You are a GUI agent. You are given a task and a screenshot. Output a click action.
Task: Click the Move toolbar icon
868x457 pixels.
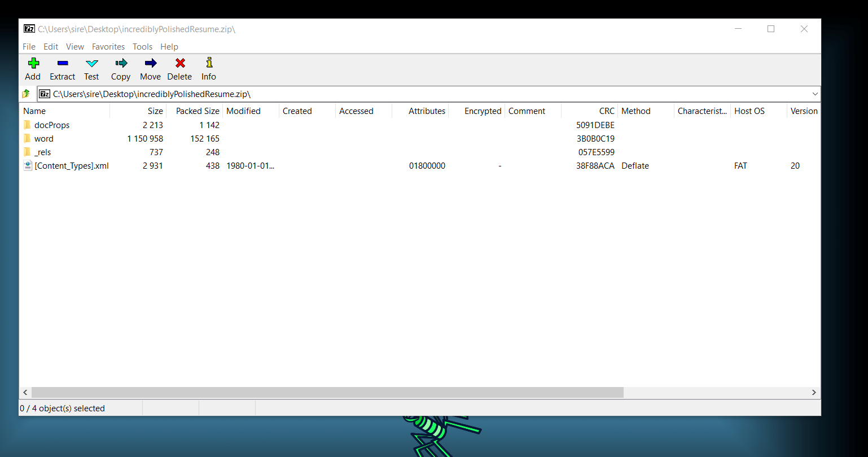151,63
